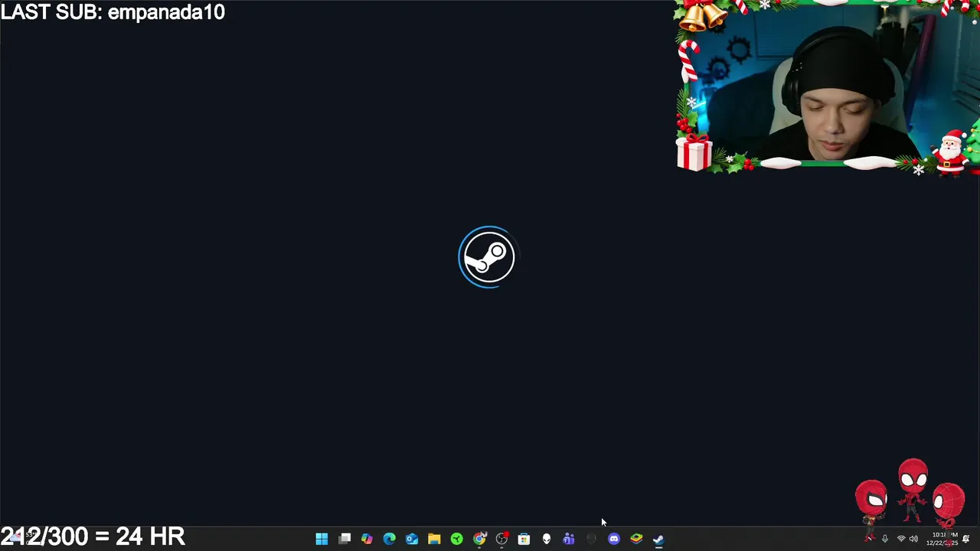Open the clock and date flyout
The image size is (980, 551).
coord(944,539)
